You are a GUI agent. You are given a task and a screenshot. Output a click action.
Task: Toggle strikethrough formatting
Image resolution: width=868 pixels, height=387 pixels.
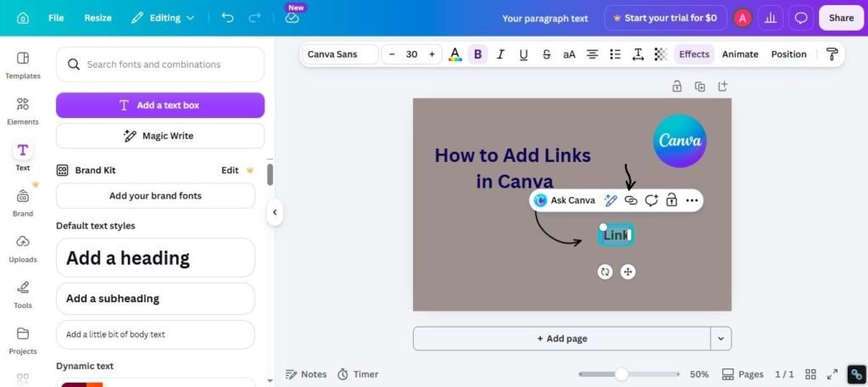[x=547, y=54]
